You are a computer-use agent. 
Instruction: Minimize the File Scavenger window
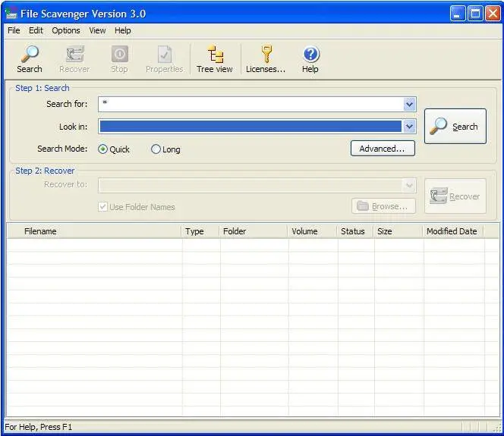click(x=458, y=14)
